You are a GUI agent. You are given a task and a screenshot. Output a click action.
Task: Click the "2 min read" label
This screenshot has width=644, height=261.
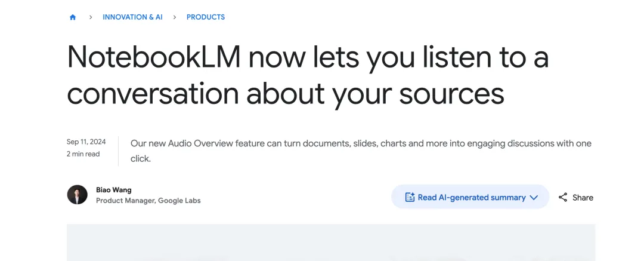pos(83,154)
